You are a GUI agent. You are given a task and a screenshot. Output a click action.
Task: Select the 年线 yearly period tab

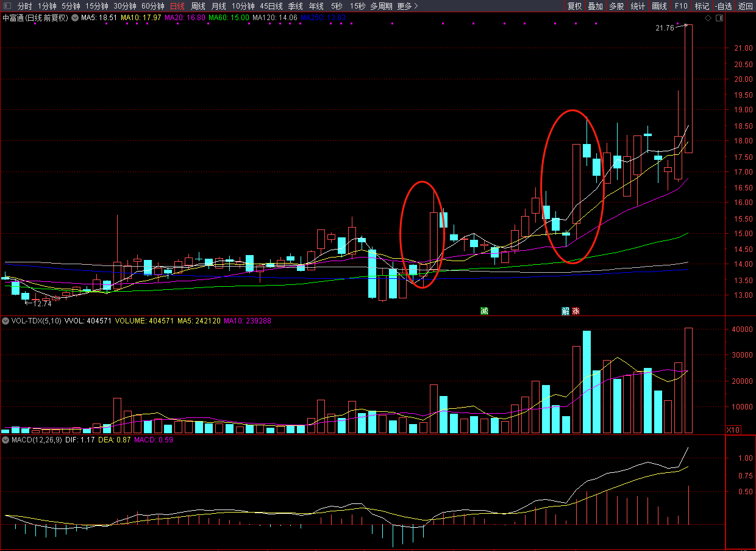tap(316, 6)
